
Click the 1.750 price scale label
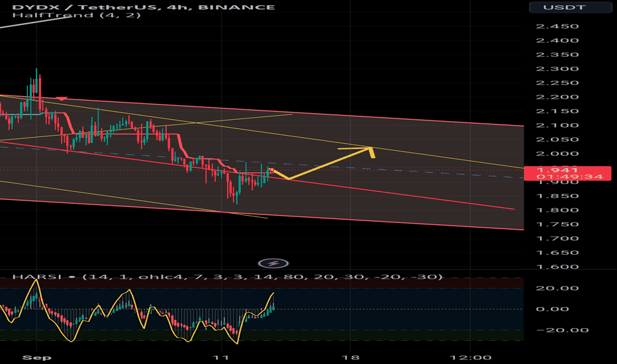(x=557, y=224)
